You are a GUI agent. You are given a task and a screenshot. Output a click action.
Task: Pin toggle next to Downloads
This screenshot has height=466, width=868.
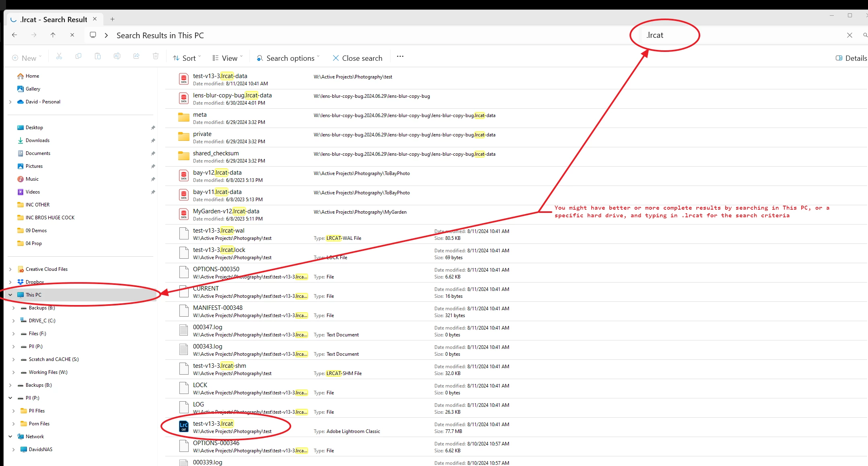pos(153,140)
